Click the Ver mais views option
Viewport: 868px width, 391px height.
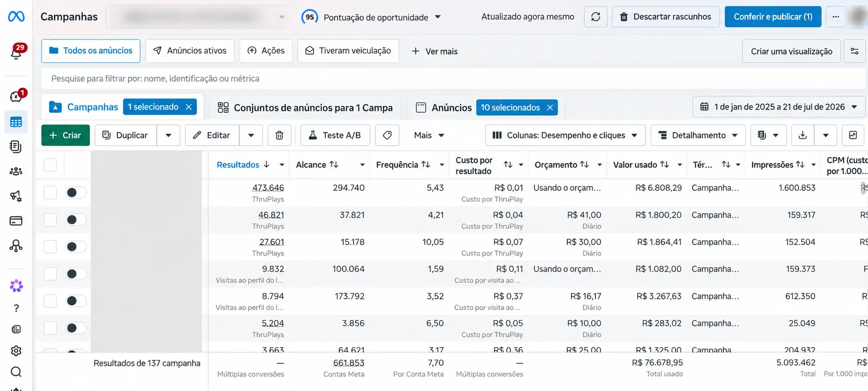pyautogui.click(x=435, y=51)
